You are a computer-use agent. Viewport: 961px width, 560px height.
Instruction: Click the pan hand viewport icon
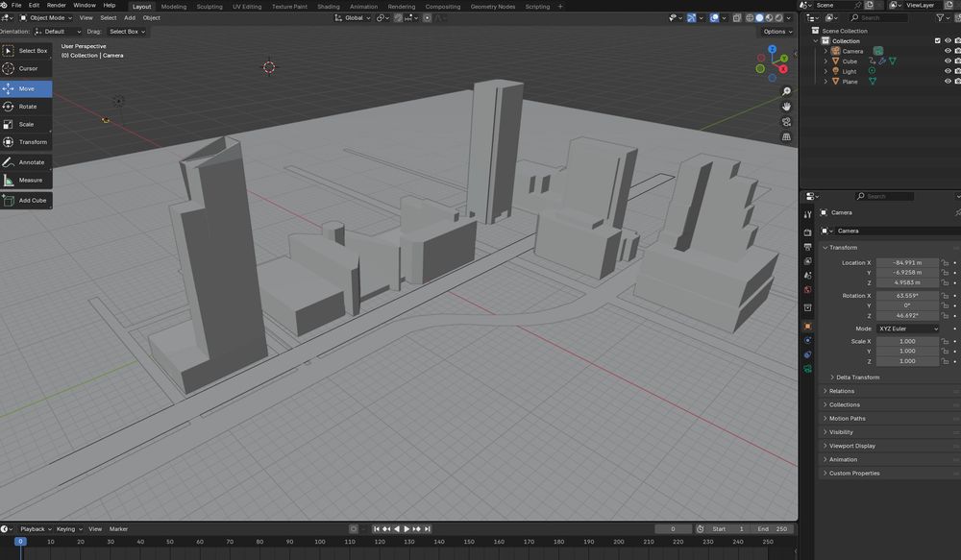(x=786, y=107)
